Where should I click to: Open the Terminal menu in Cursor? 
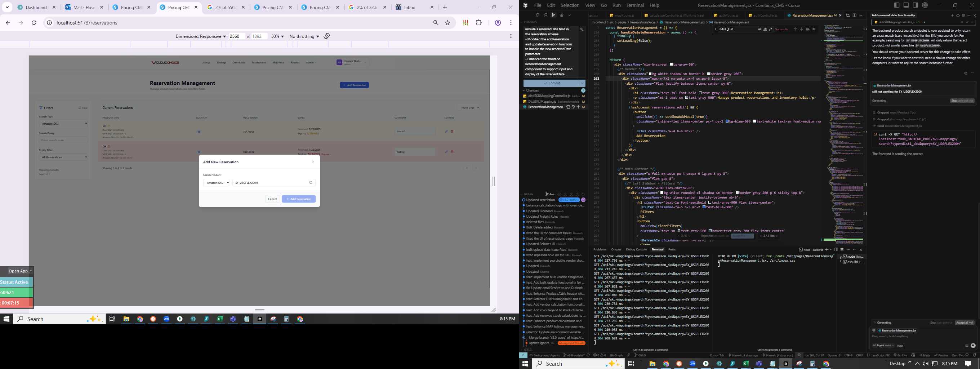[x=635, y=5]
